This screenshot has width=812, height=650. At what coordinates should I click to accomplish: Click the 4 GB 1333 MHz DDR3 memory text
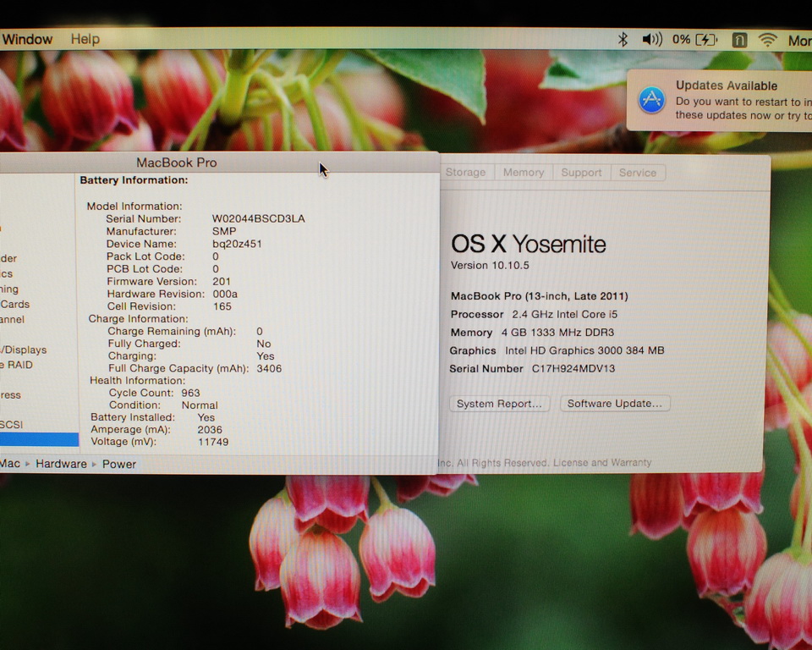tap(557, 333)
